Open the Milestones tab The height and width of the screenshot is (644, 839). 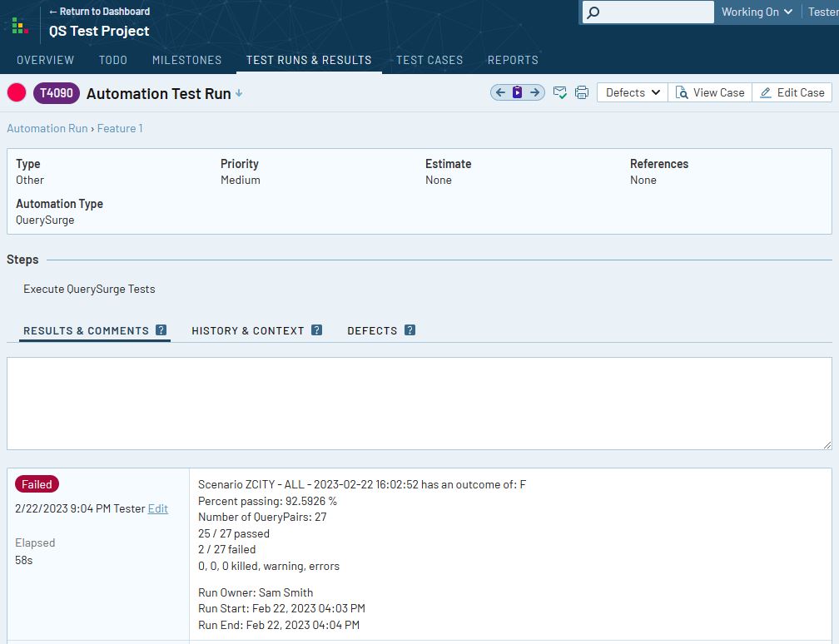pyautogui.click(x=186, y=60)
